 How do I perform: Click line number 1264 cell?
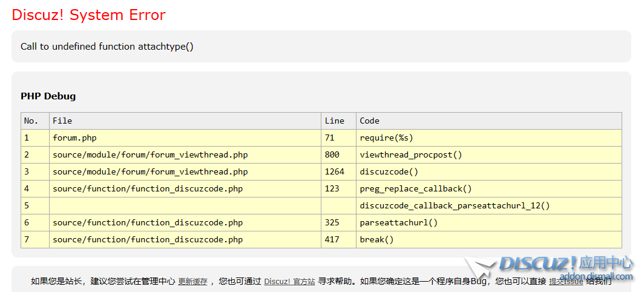(x=339, y=172)
